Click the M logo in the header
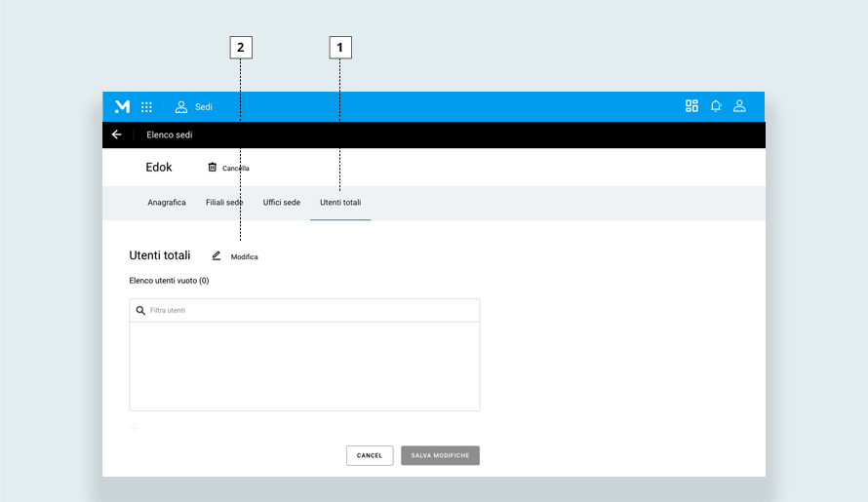The height and width of the screenshot is (502, 868). pos(122,107)
